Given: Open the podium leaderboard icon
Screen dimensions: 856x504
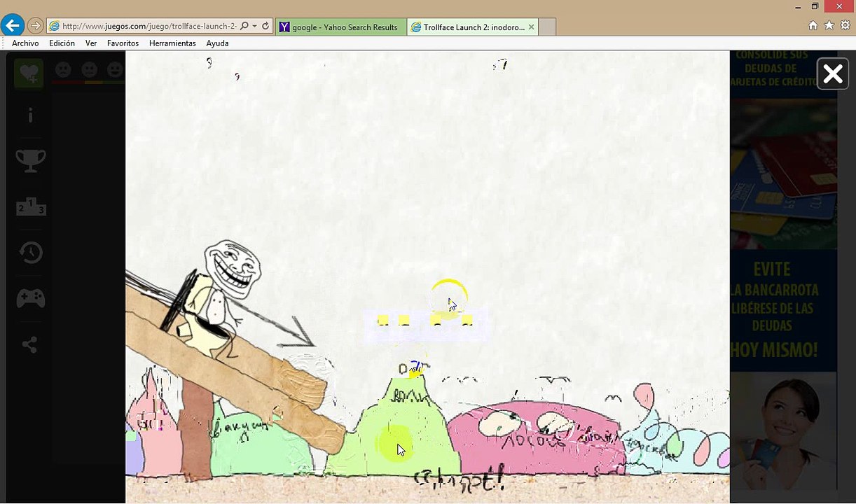Looking at the screenshot, I should [x=31, y=206].
